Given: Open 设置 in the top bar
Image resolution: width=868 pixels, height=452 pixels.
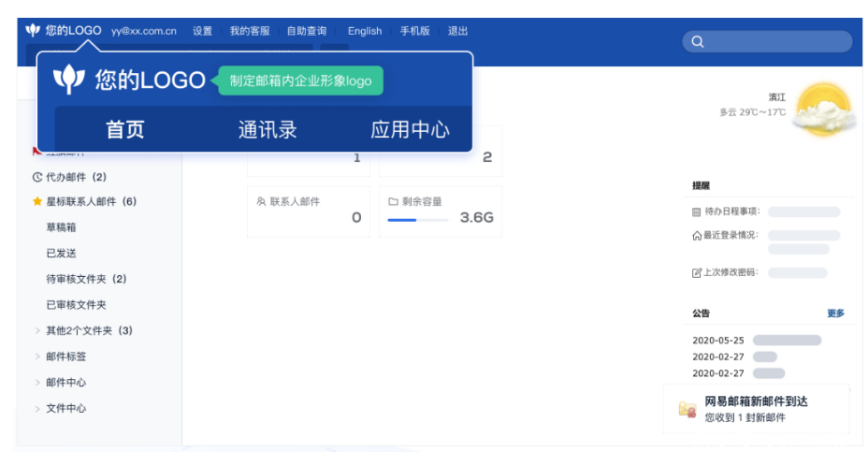Looking at the screenshot, I should coord(202,31).
